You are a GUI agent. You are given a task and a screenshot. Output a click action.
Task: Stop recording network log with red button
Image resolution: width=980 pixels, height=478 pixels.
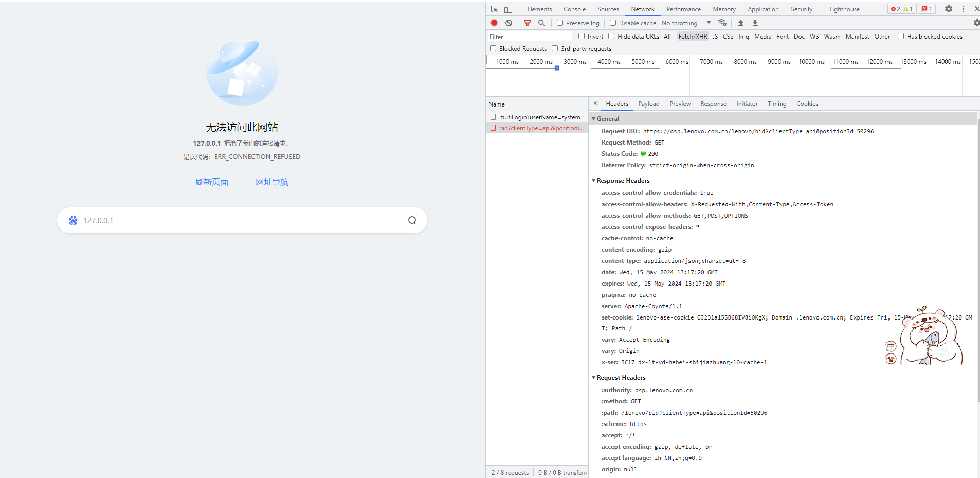click(x=494, y=23)
